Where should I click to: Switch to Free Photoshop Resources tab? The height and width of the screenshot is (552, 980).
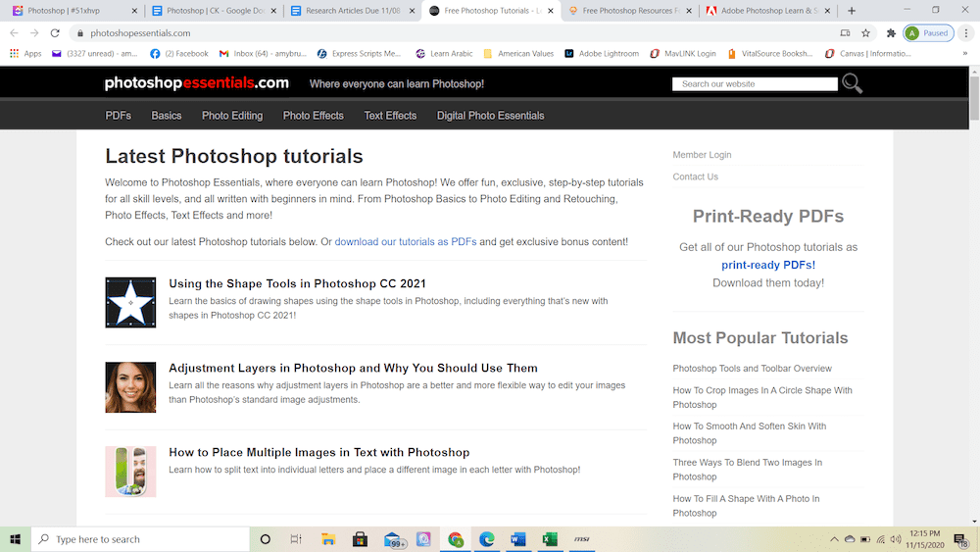[x=631, y=11]
